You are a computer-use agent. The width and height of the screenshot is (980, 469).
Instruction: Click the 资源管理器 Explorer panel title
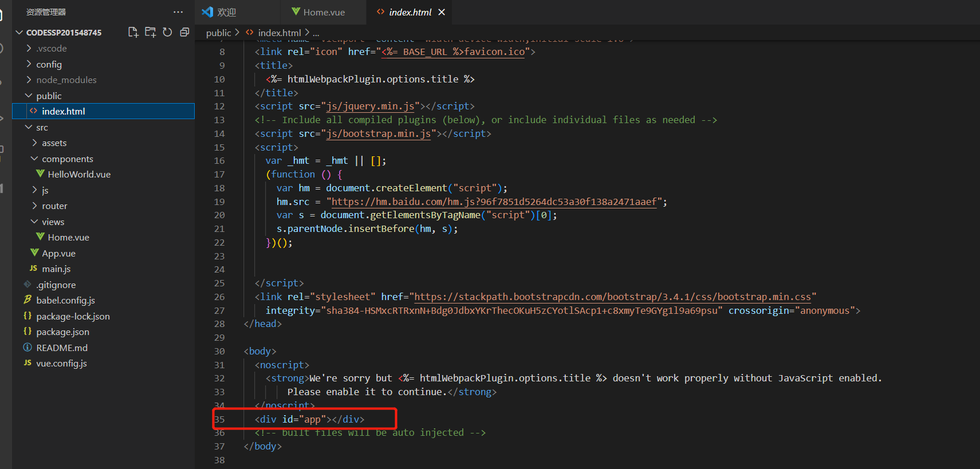point(46,12)
